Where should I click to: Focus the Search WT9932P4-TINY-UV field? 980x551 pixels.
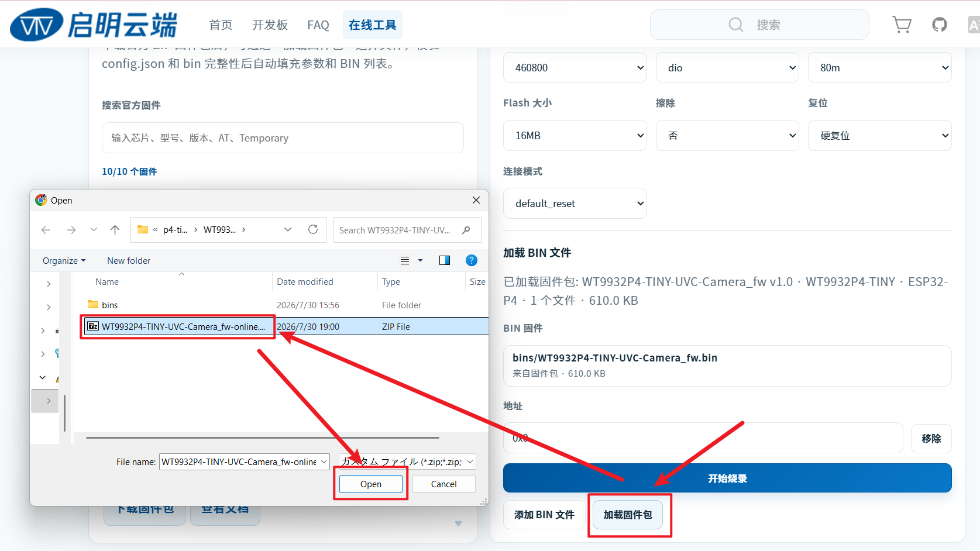pos(407,230)
